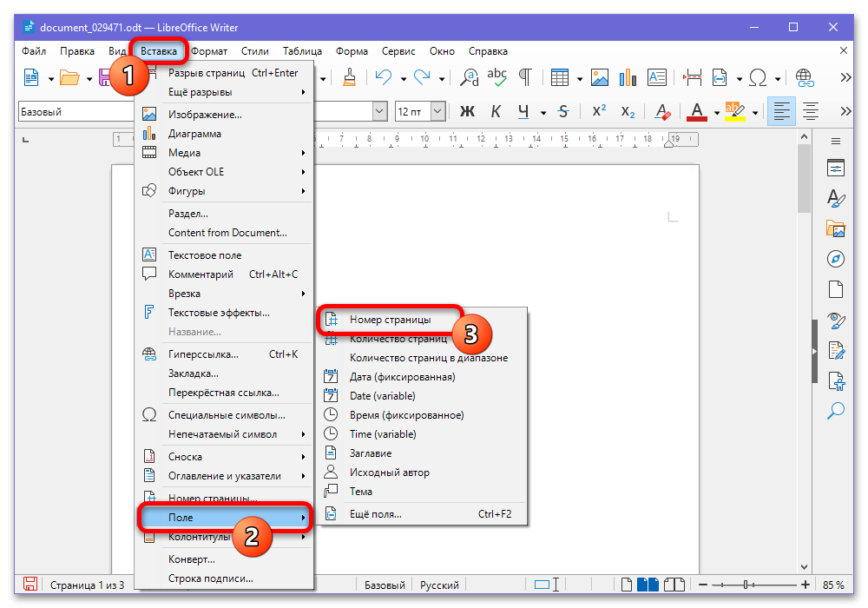This screenshot has width=868, height=608.
Task: Expand the underline style dropdown arrow
Action: pos(543,113)
